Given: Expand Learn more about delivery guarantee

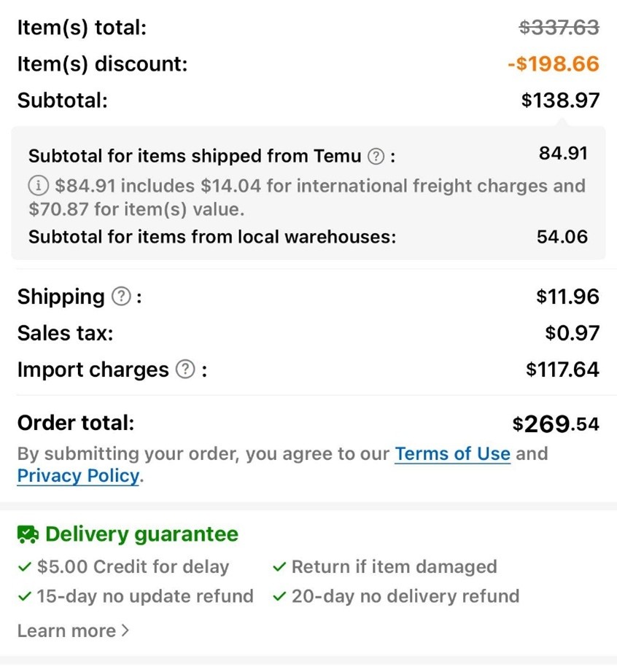Looking at the screenshot, I should 73,631.
